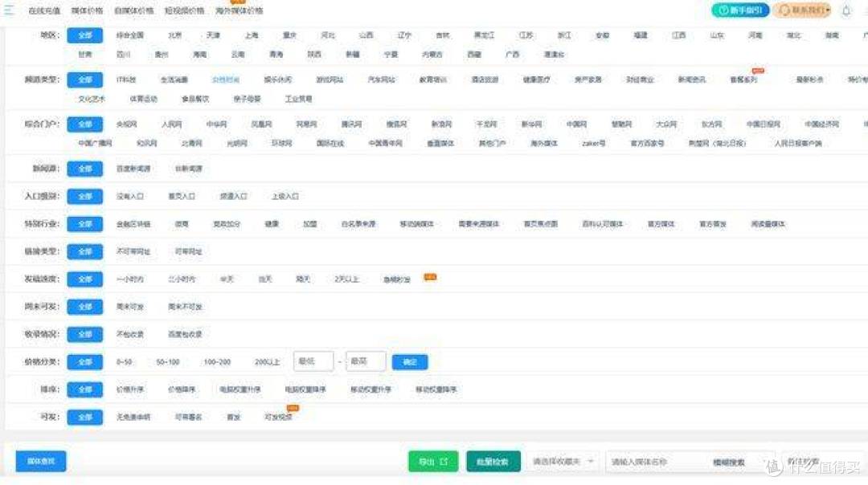This screenshot has width=868, height=485.
Task: Sort by 移动权重升序
Action: coord(371,390)
